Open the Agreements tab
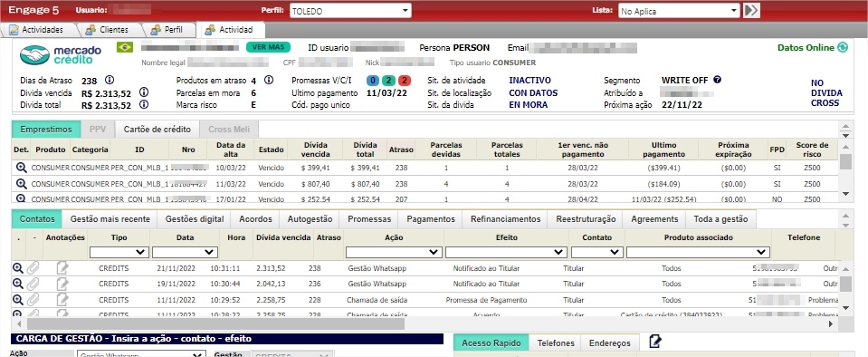The height and width of the screenshot is (357, 868). (654, 219)
